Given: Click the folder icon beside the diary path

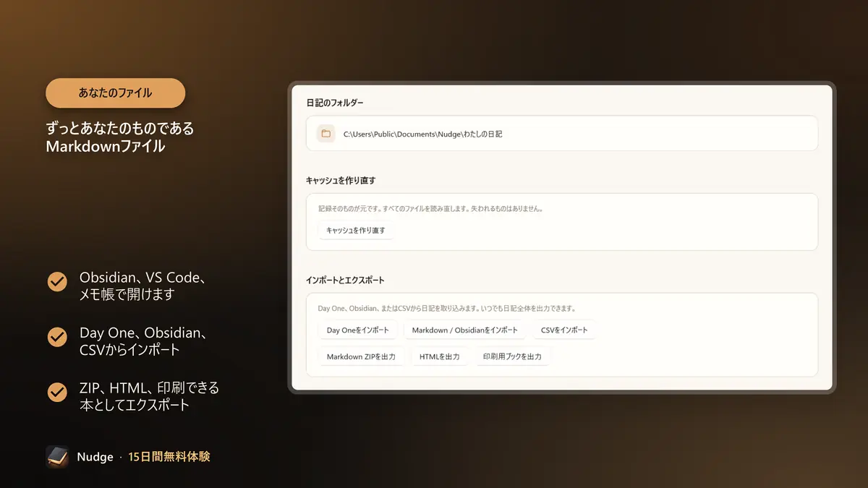Looking at the screenshot, I should tap(326, 134).
